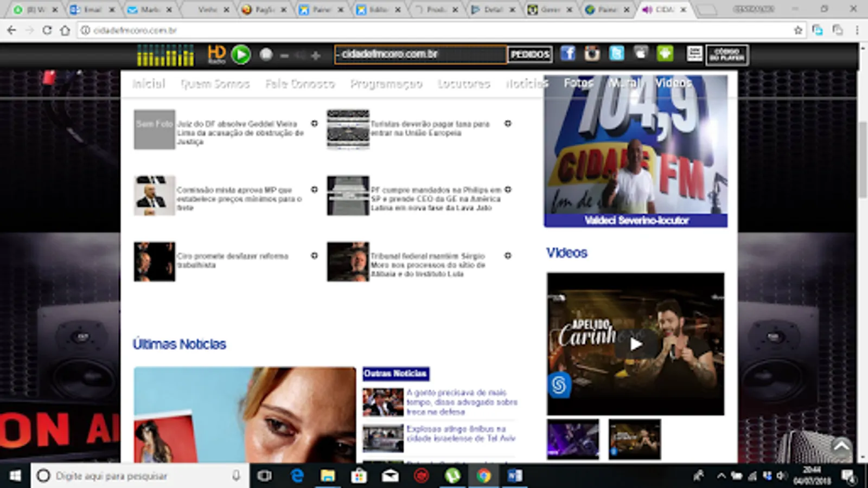Click the cidadefmcoro.com.br player title field
Viewport: 868px width, 488px height.
[420, 54]
